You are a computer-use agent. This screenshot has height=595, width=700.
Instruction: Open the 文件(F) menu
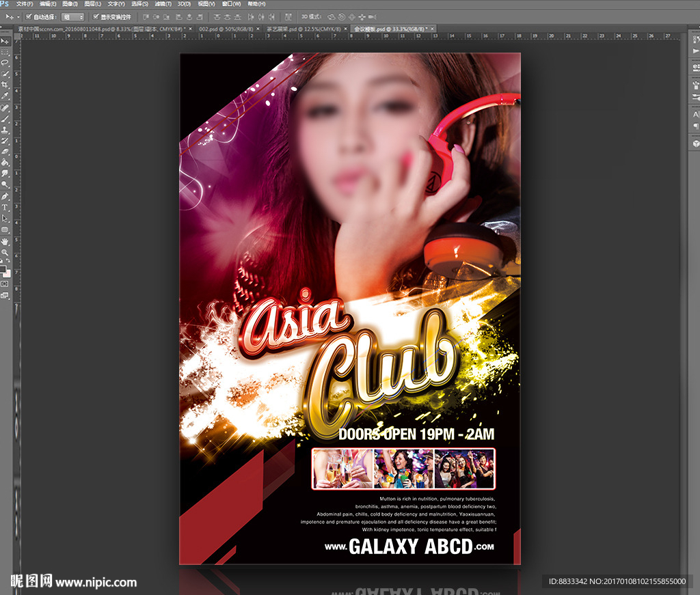pos(25,3)
